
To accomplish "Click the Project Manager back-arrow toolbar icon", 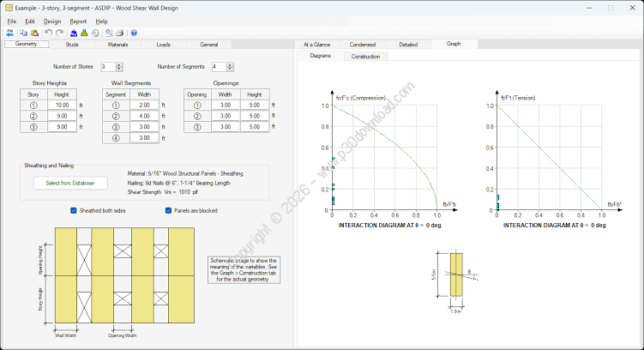I will 9,33.
